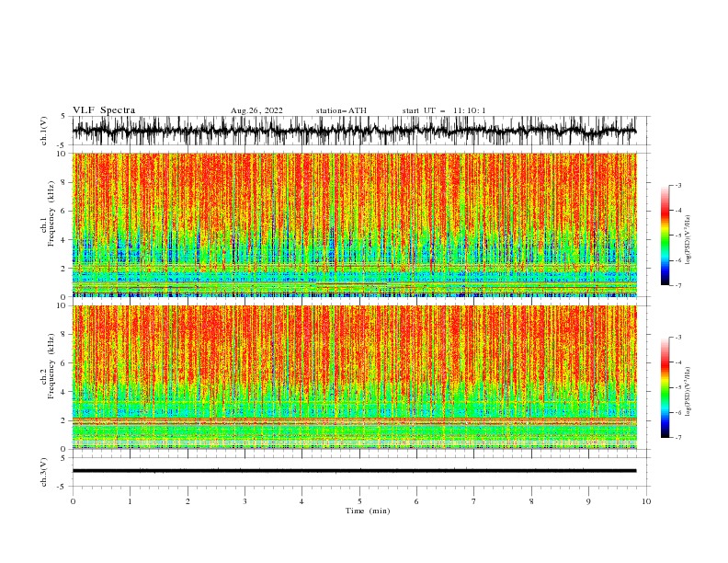Image resolution: width=728 pixels, height=563 pixels.
Task: Click the ch.1 PSD color scale bar
Action: pos(665,236)
